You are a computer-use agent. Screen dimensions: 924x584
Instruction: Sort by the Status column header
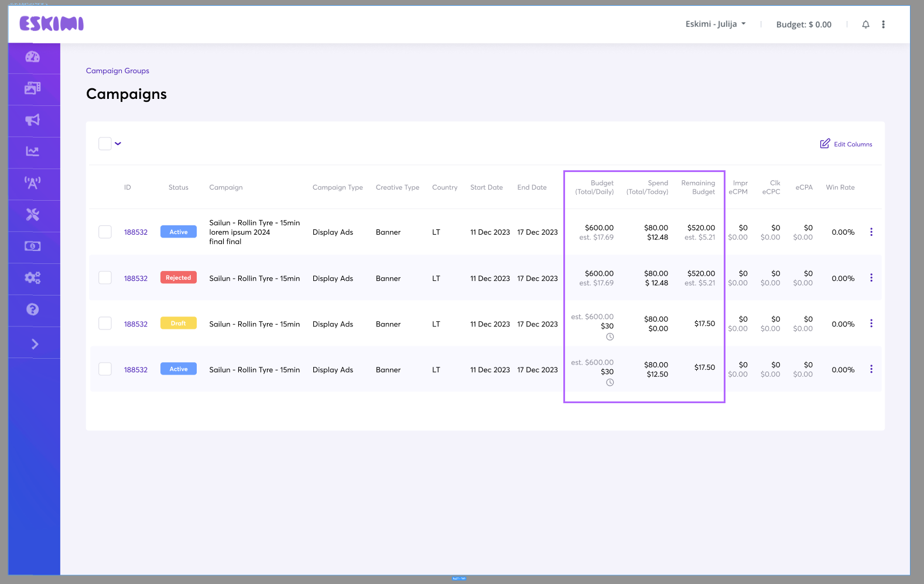tap(179, 187)
